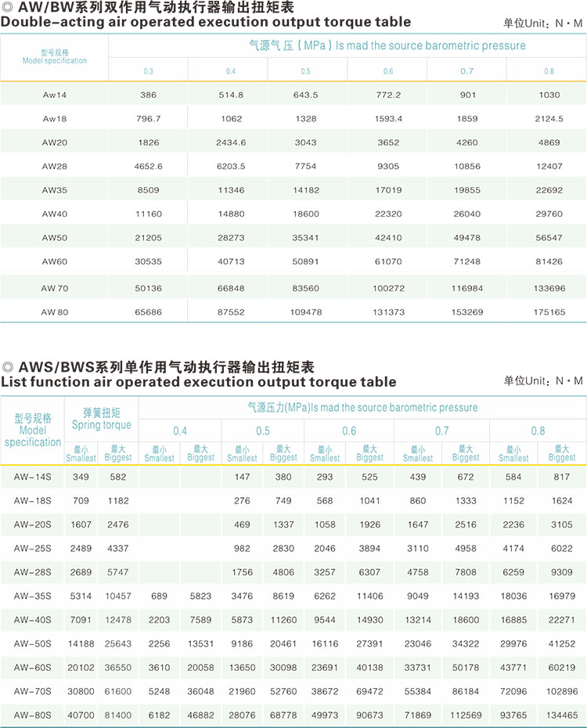The image size is (587, 728).
Task: Click the torque value 175165
Action: tap(549, 312)
